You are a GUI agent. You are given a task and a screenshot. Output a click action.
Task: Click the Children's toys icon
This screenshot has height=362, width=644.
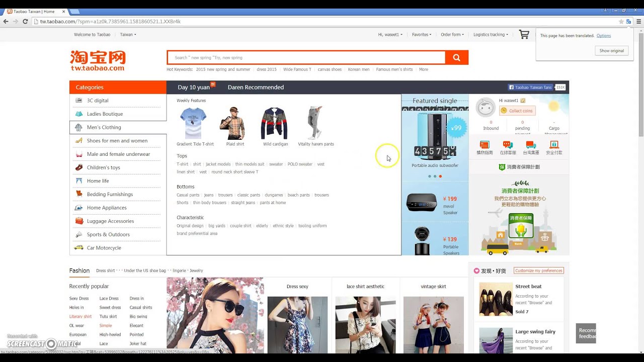coord(79,167)
